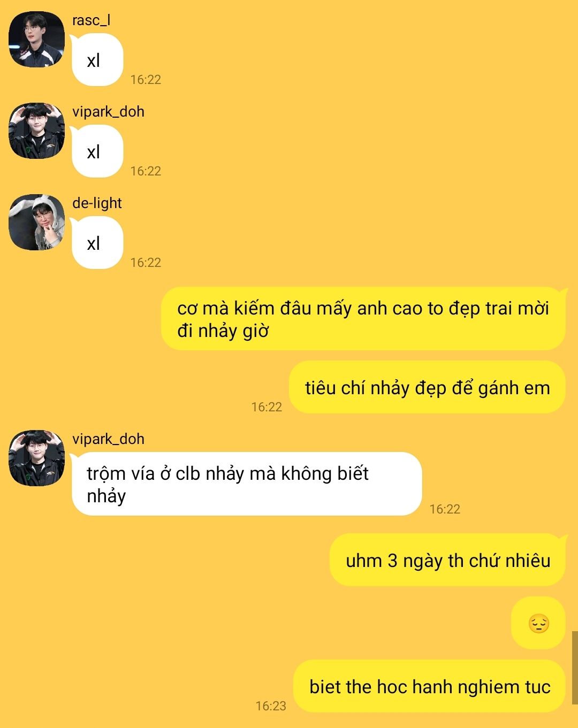Tap the 16:23 timestamp
Screen dimensions: 578x728
(271, 706)
